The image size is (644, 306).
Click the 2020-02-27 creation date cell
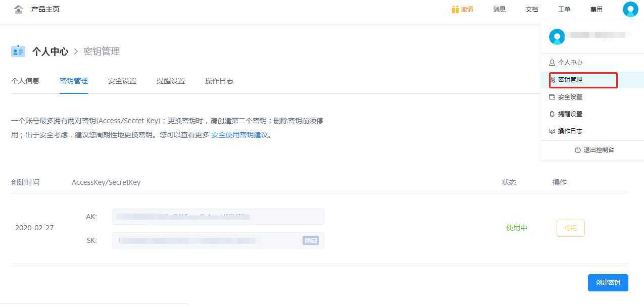[x=34, y=228]
